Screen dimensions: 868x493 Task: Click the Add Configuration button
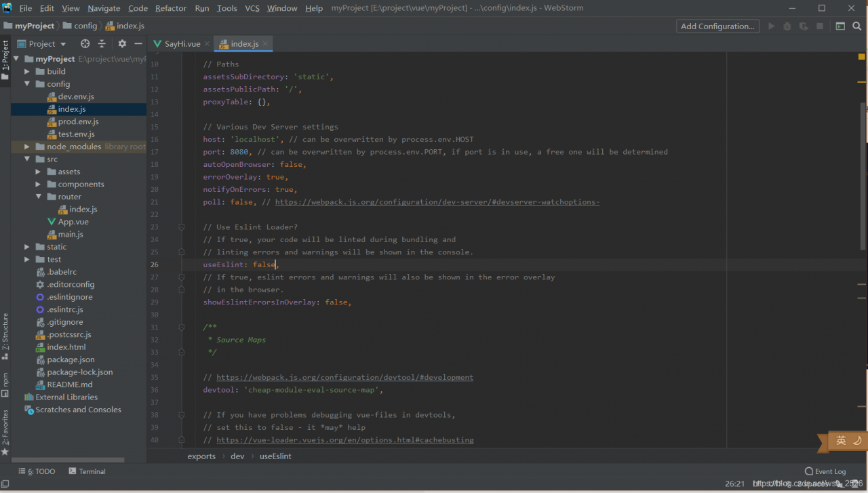coord(717,26)
